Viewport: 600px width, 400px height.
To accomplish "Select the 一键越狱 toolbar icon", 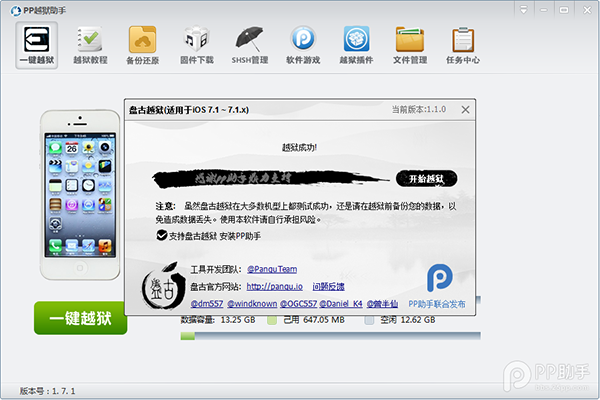I will click(x=37, y=45).
